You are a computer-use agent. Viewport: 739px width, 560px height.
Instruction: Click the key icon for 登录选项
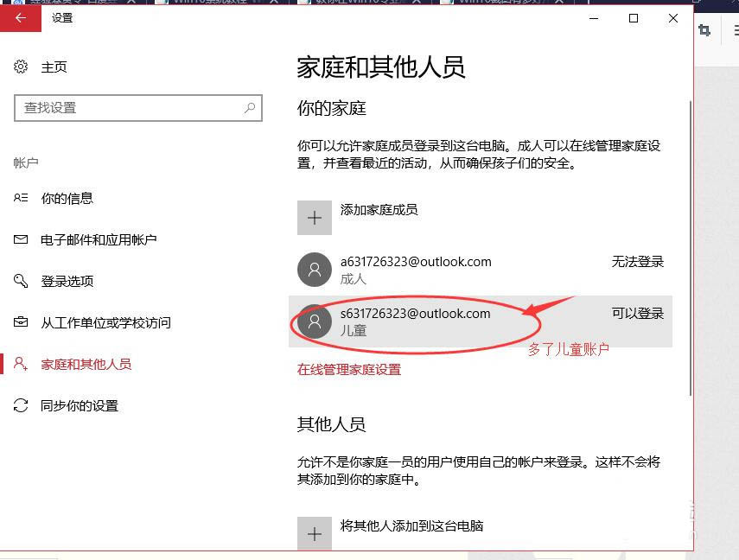(22, 281)
